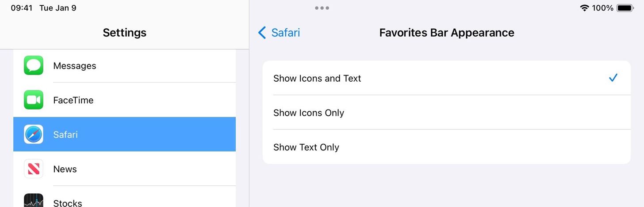
Task: Select the highlighted Safari sidebar row
Action: [x=133, y=134]
